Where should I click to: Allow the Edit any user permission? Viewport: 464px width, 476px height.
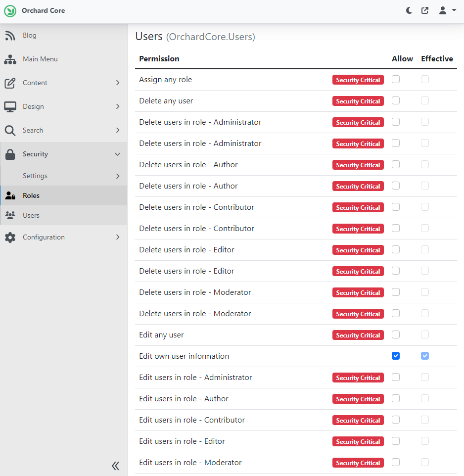point(396,334)
